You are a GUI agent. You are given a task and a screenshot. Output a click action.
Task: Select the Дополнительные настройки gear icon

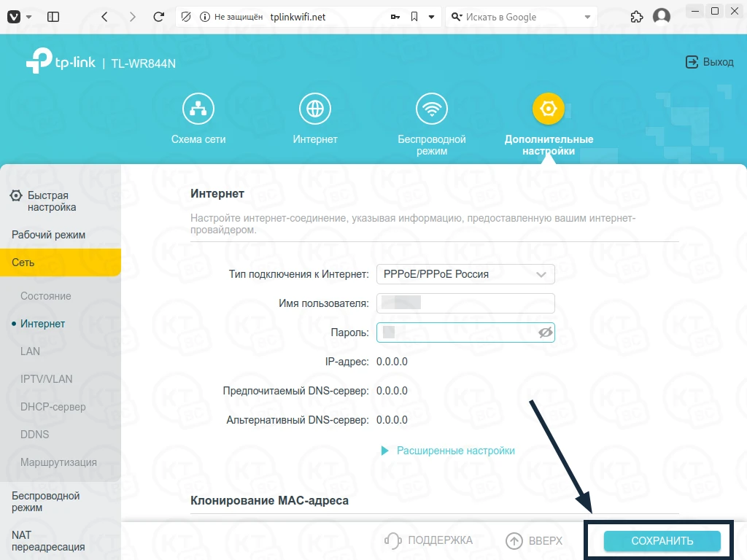(549, 109)
